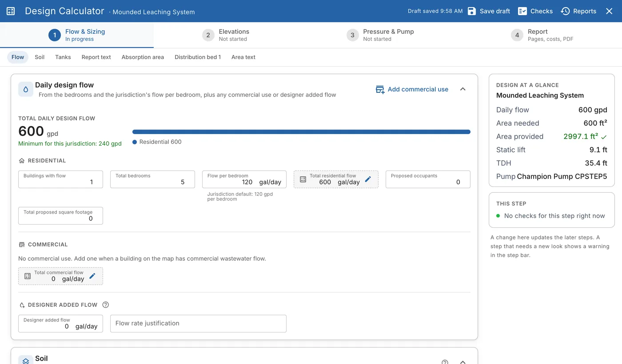Collapse the Daily design flow section
Screen dimensions: 622x364
coord(463,89)
